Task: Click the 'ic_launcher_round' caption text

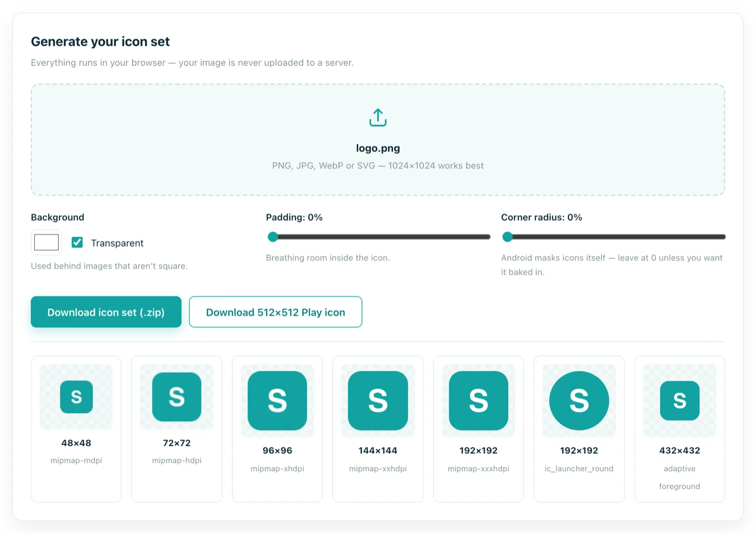Action: (x=579, y=469)
